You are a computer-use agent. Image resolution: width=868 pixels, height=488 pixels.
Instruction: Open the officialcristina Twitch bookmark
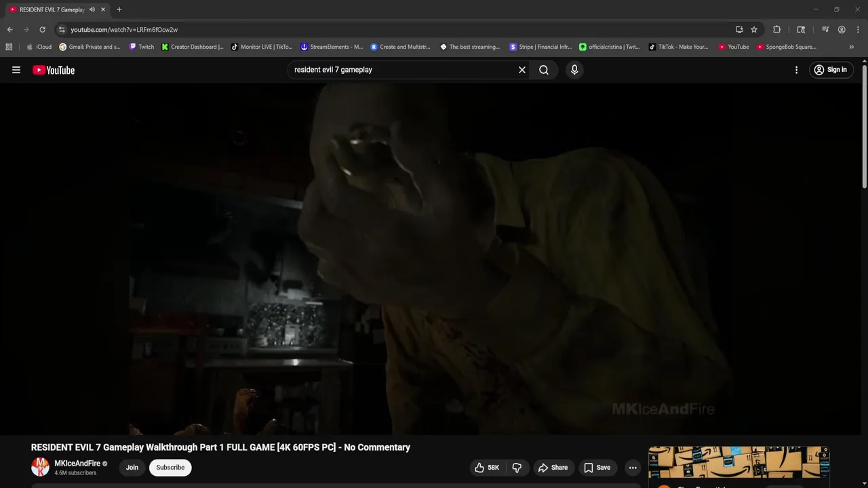click(610, 47)
